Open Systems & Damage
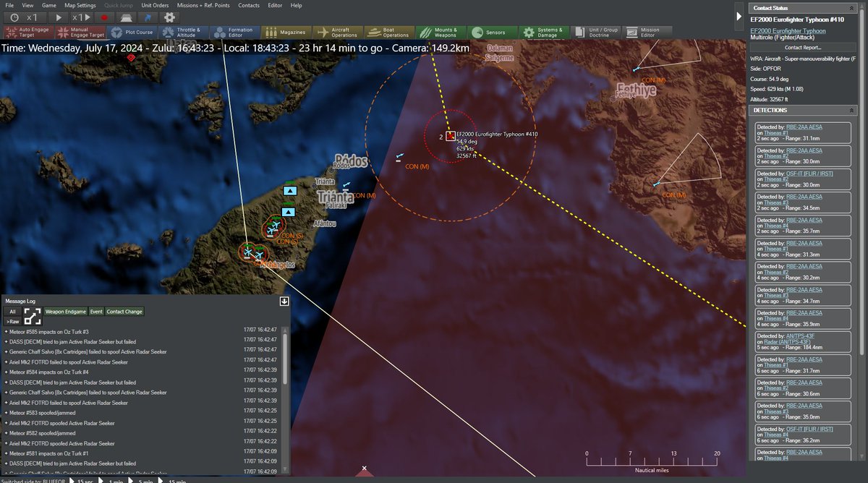868x483 pixels. pyautogui.click(x=542, y=33)
